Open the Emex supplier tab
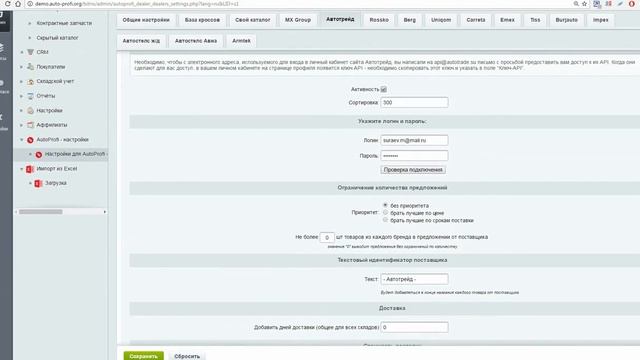Screen dimensions: 640x360 pyautogui.click(x=507, y=20)
